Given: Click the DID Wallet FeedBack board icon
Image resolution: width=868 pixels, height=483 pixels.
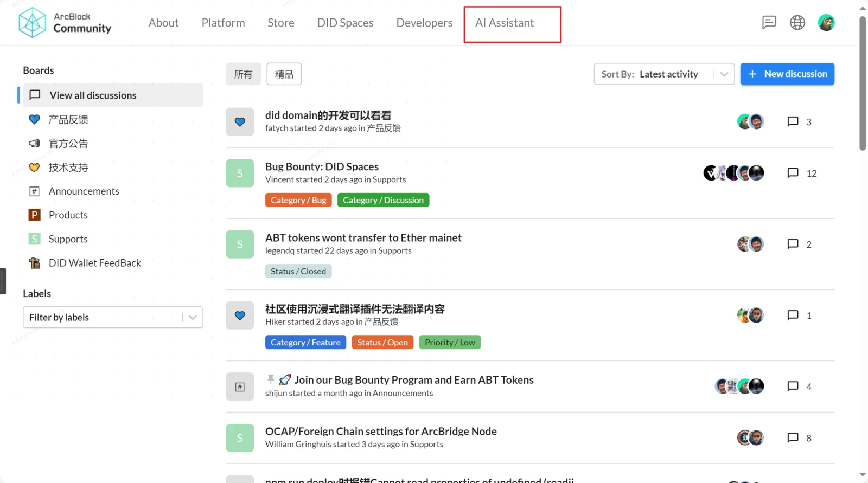Looking at the screenshot, I should click(x=34, y=263).
